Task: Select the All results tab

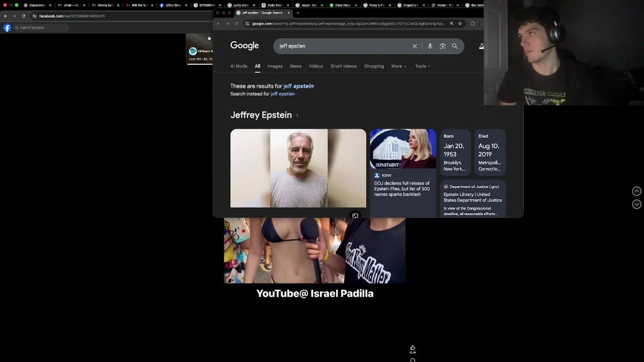Action: coord(257,66)
